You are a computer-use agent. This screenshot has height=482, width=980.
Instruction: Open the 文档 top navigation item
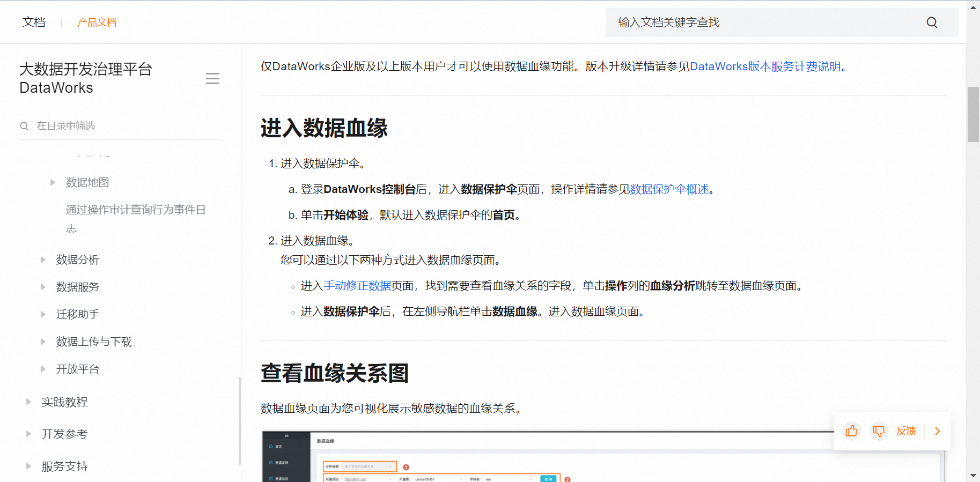[x=34, y=23]
